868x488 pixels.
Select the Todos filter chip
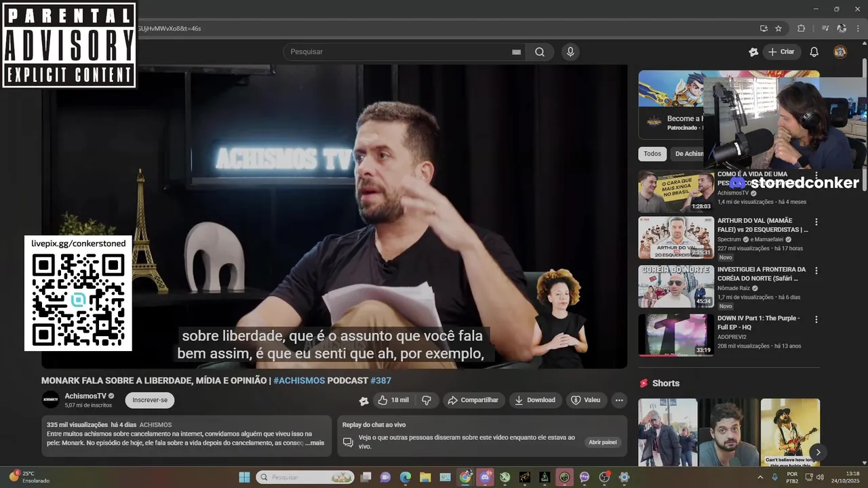click(x=652, y=154)
